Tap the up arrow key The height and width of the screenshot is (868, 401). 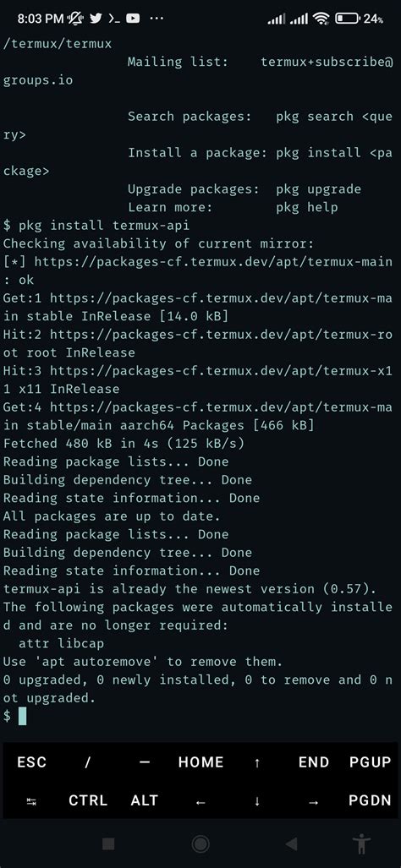point(257,762)
